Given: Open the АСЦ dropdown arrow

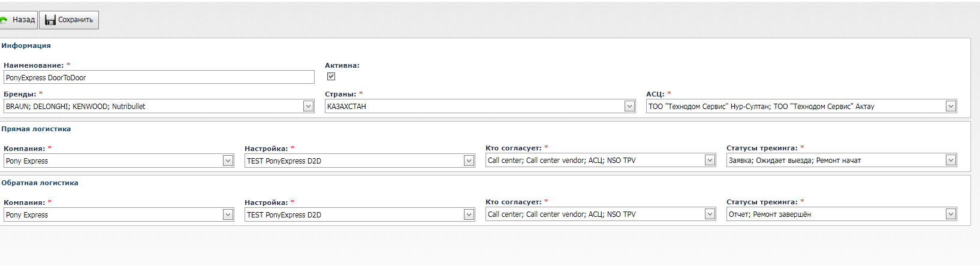Looking at the screenshot, I should (951, 106).
